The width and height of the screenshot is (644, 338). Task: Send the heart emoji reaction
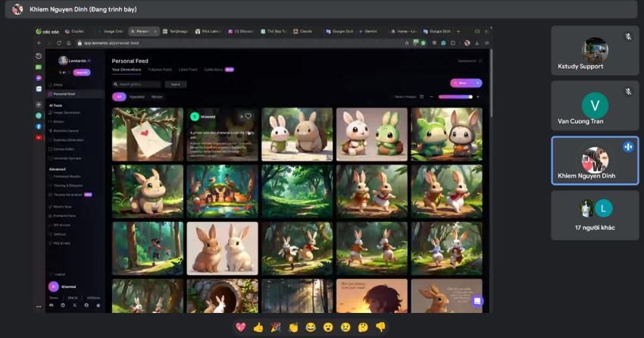(x=241, y=327)
